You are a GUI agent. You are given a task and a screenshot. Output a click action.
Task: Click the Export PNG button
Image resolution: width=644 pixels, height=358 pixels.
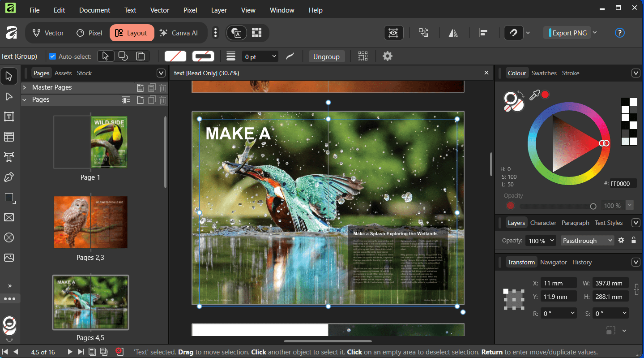coord(569,33)
